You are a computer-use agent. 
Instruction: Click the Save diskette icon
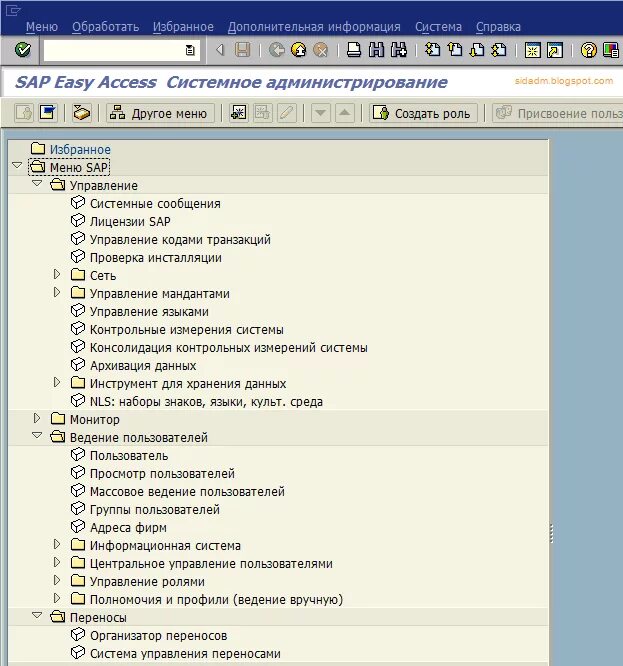point(242,50)
